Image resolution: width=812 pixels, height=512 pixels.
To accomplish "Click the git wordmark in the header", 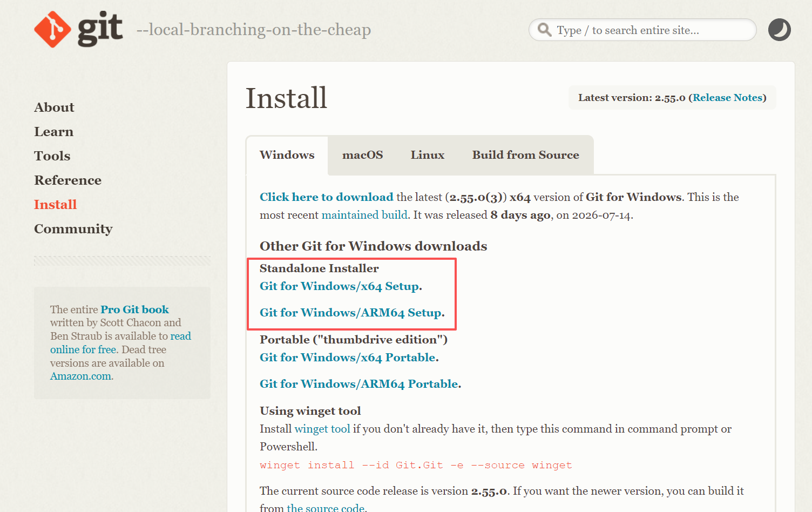I will pos(100,29).
